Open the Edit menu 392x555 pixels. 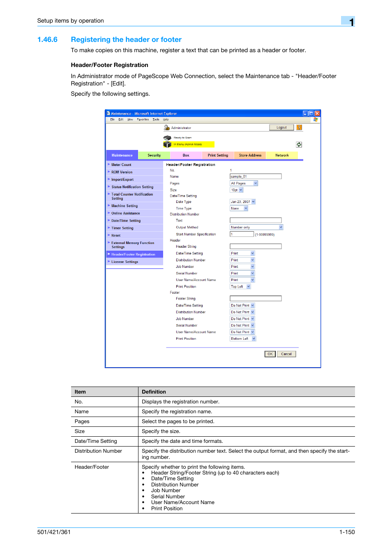pyautogui.click(x=121, y=120)
